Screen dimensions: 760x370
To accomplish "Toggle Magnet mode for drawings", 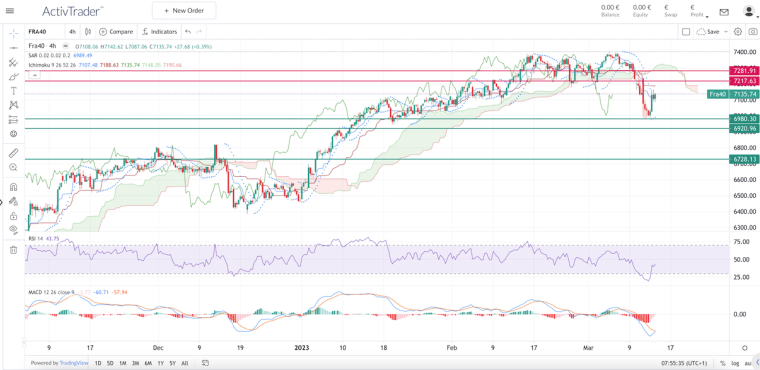I will [14, 187].
